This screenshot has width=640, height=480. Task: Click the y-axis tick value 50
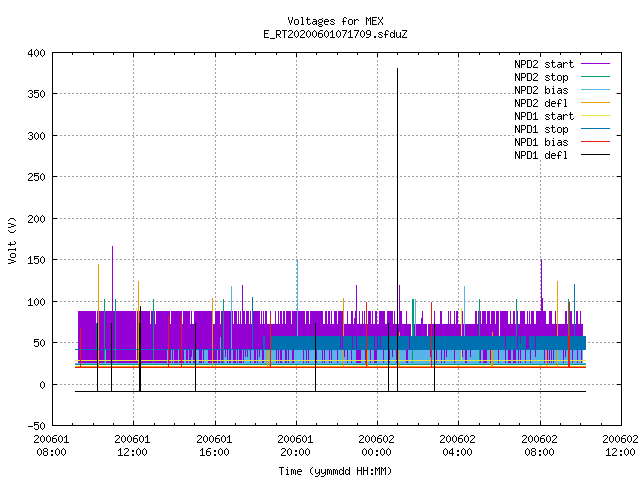40,343
